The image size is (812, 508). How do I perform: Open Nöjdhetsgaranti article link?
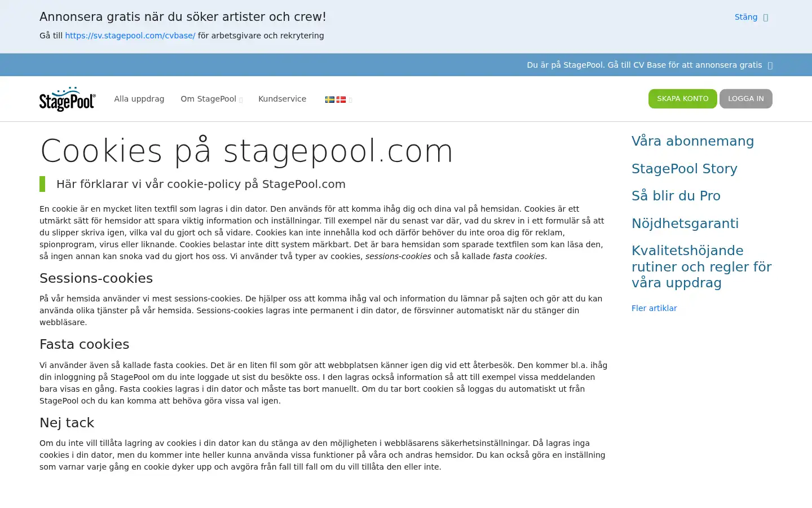685,224
